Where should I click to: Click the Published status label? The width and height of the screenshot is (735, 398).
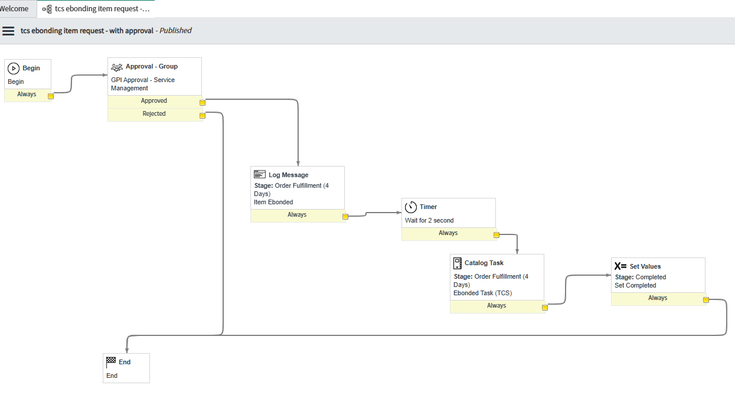tap(175, 30)
